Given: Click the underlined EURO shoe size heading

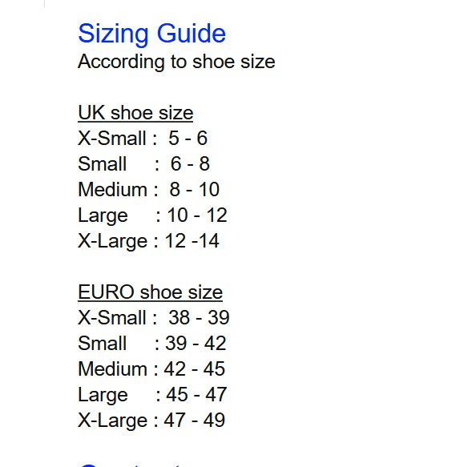Looking at the screenshot, I should [151, 292].
